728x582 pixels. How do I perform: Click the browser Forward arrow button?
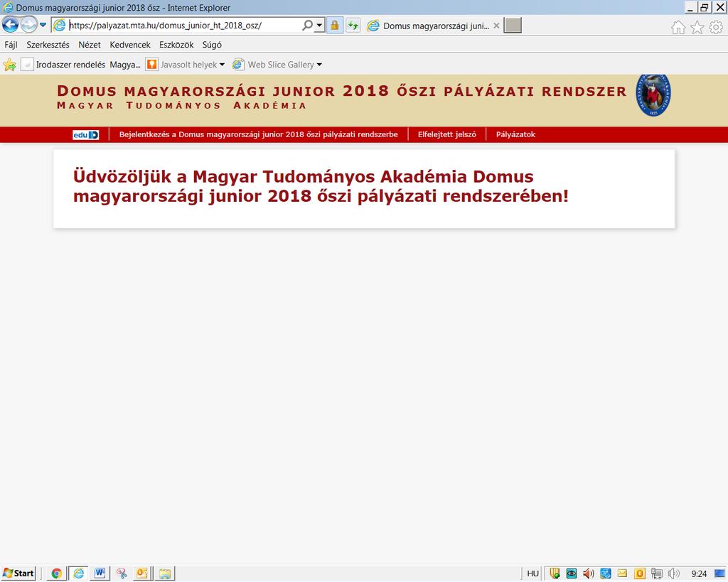[x=28, y=25]
